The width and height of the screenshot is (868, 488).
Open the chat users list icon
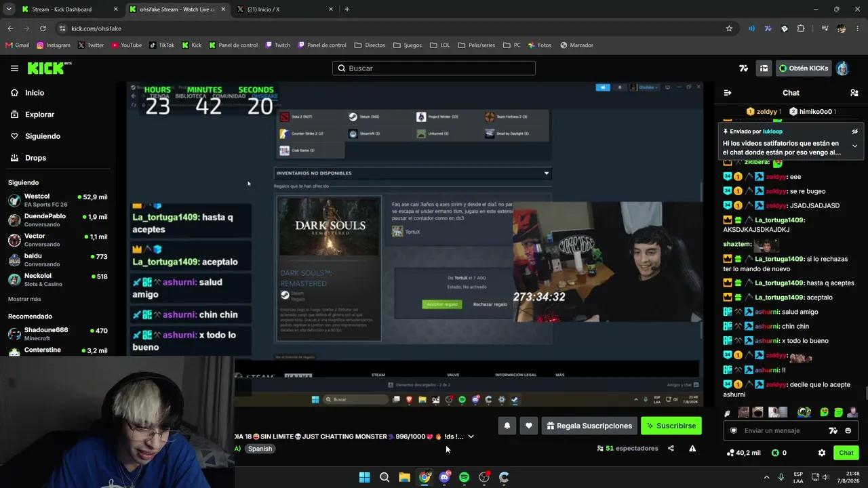coord(854,93)
